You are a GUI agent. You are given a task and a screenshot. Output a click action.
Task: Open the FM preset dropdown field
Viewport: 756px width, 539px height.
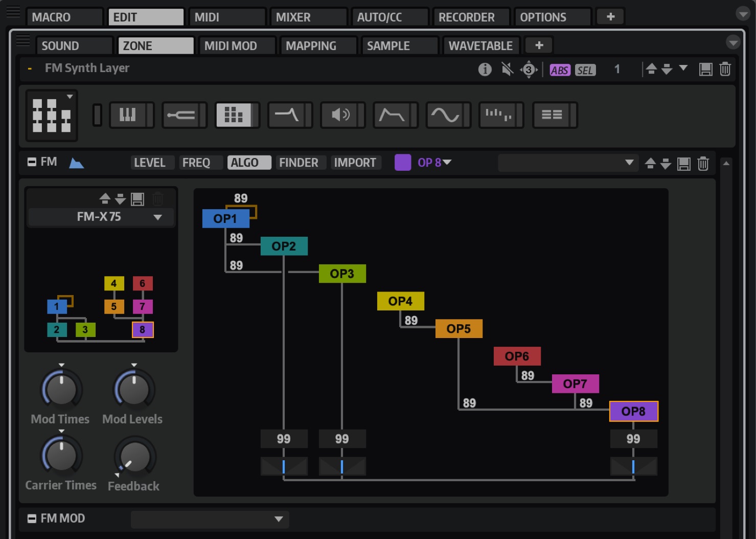pyautogui.click(x=568, y=163)
